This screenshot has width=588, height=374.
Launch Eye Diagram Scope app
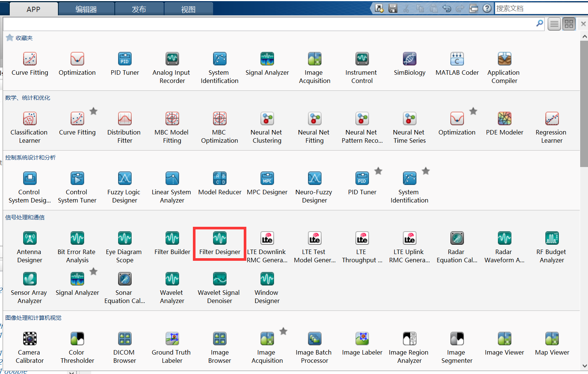pos(124,247)
